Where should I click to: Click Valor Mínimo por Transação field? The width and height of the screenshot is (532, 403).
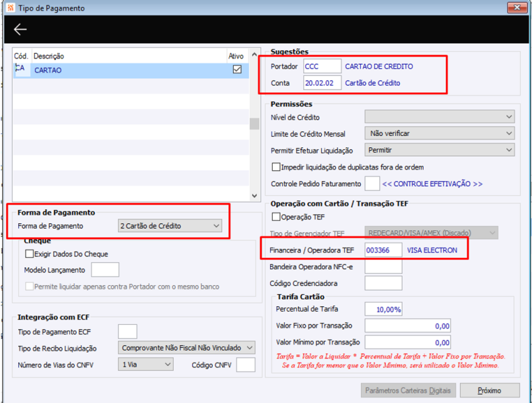tap(407, 342)
